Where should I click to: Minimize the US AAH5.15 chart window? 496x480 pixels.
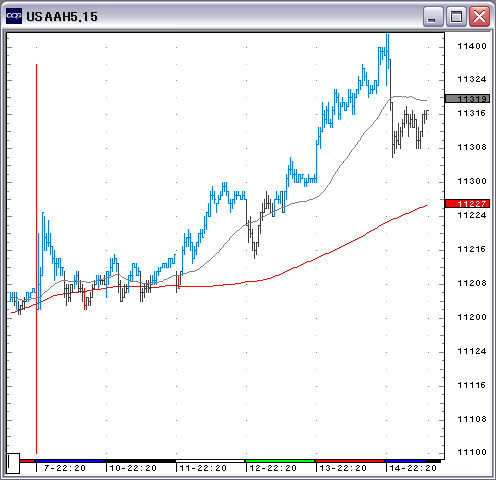point(433,16)
